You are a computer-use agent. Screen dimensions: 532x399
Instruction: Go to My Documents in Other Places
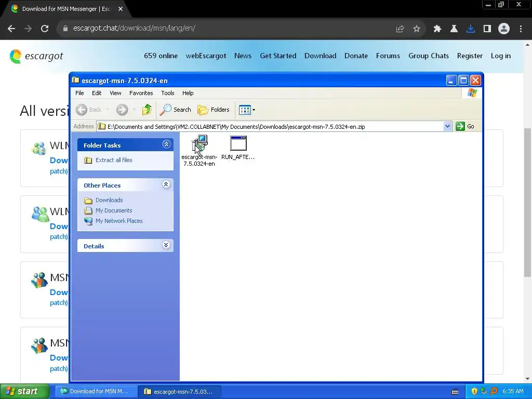(x=108, y=210)
